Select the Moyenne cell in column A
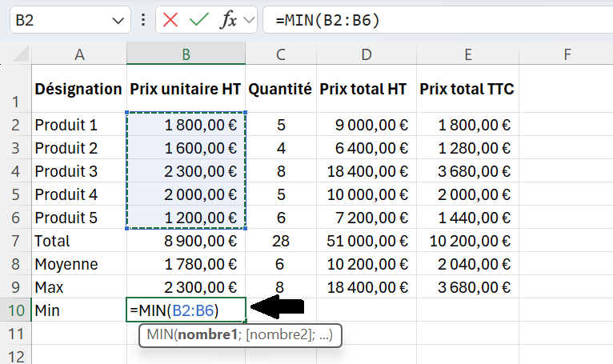 pos(79,264)
